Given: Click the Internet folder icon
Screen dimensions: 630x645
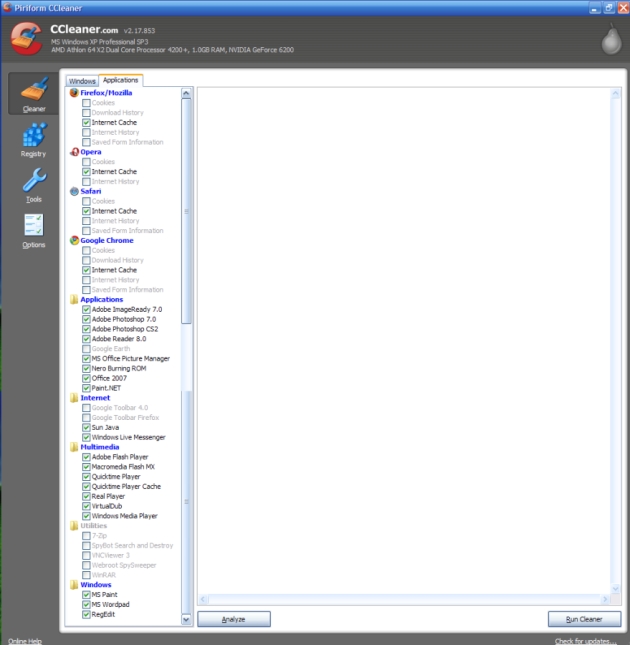Looking at the screenshot, I should click(74, 398).
